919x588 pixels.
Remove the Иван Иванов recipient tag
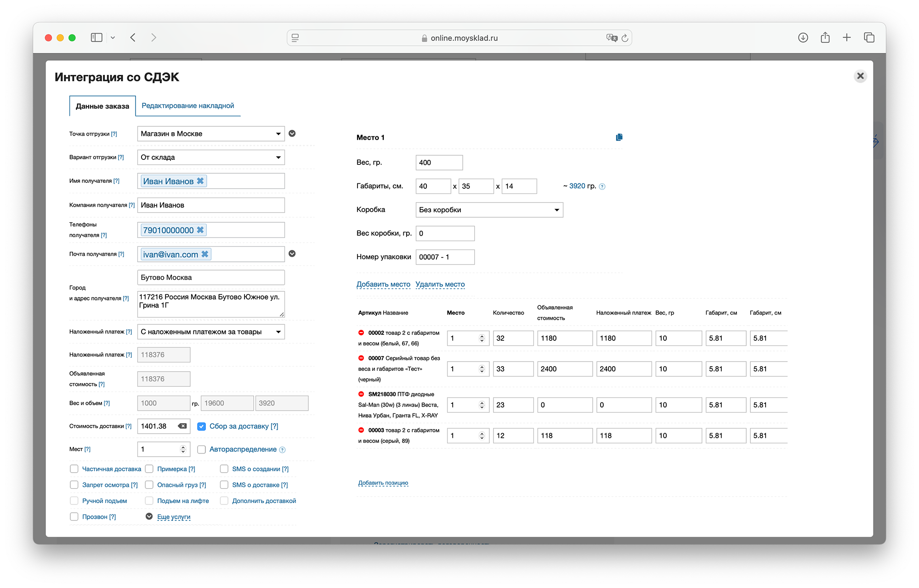tap(200, 181)
